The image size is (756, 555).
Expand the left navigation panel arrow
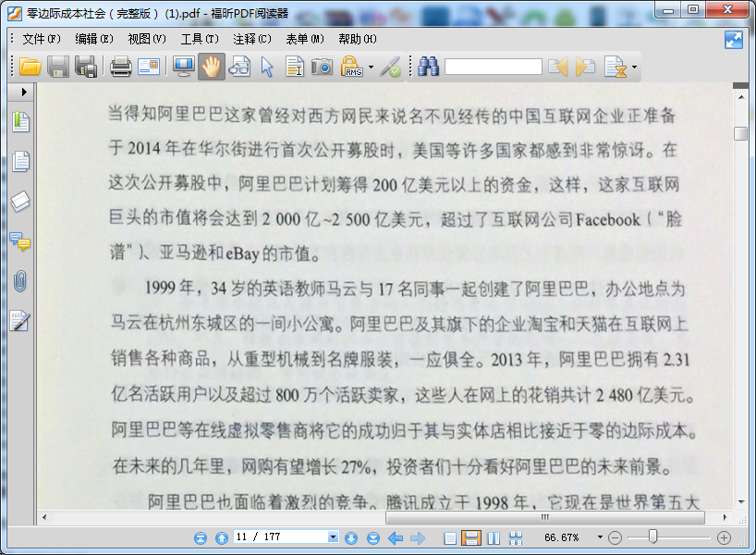pos(24,92)
